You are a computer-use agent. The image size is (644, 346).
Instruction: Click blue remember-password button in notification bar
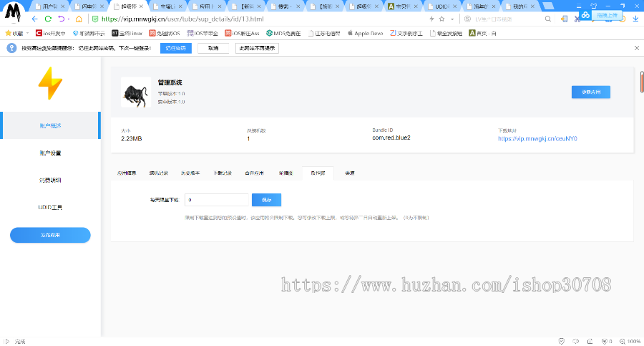pos(176,48)
